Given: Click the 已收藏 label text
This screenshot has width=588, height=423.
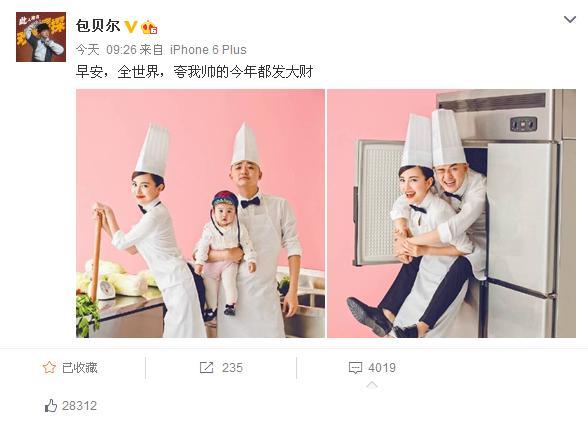Looking at the screenshot, I should pos(80,368).
